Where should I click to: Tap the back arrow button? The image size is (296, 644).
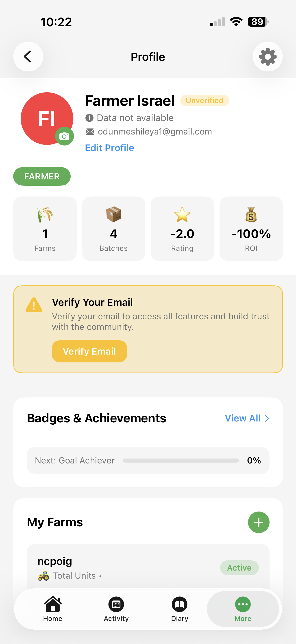click(28, 57)
